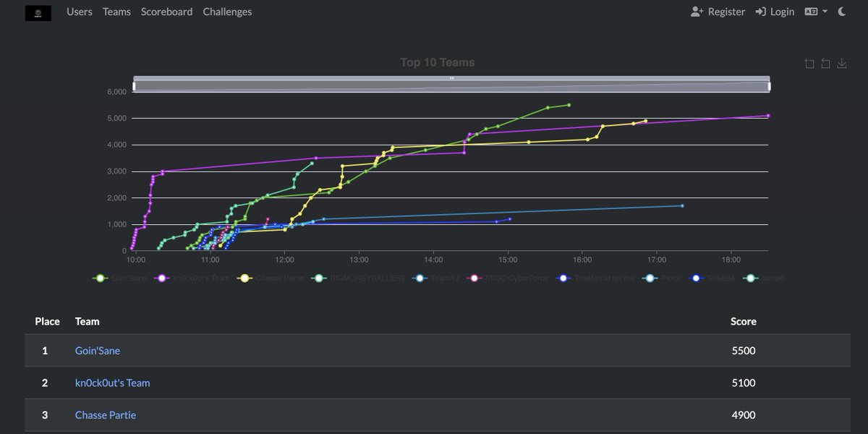This screenshot has width=868, height=434.
Task: Open the Teams page
Action: click(116, 12)
